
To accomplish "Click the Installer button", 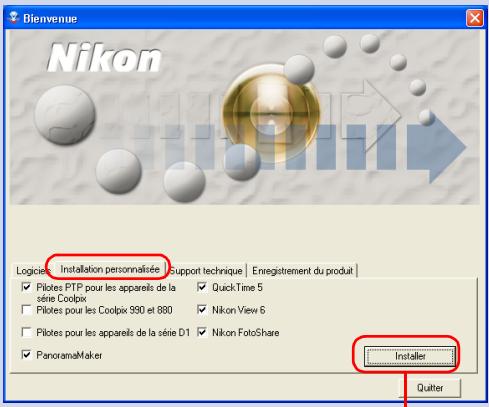I will pyautogui.click(x=410, y=356).
